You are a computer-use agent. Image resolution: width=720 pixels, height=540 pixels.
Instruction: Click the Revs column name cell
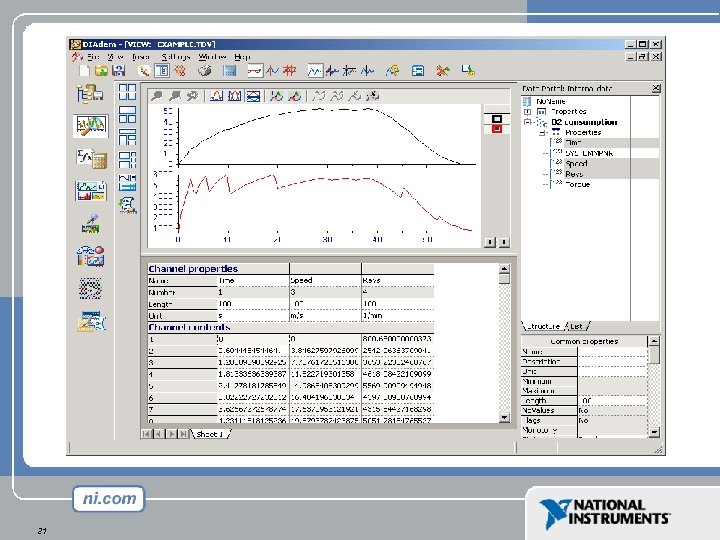[398, 280]
